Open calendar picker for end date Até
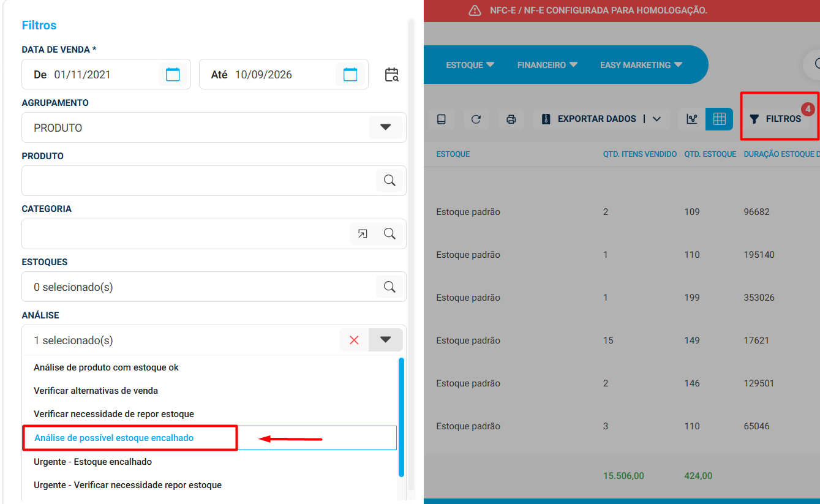This screenshot has width=820, height=504. [350, 75]
